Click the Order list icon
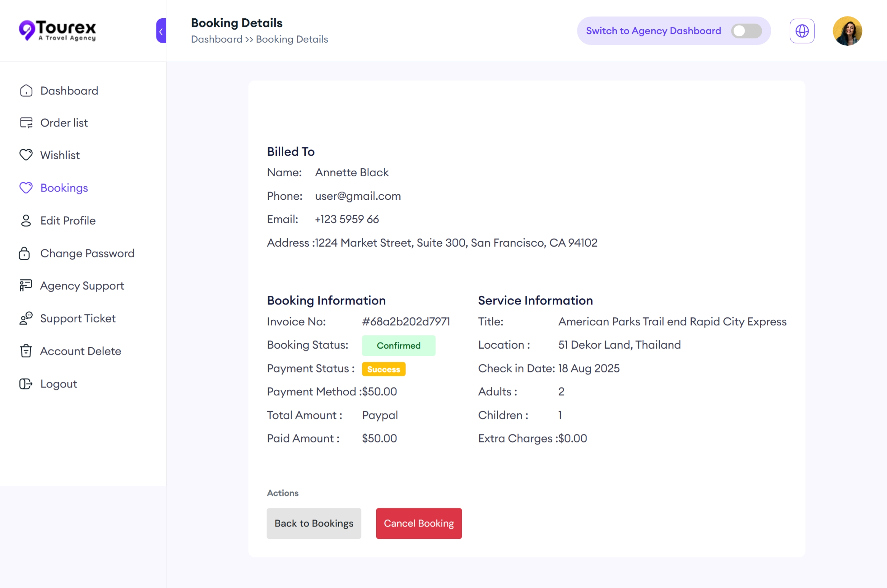The height and width of the screenshot is (588, 887). [x=26, y=123]
